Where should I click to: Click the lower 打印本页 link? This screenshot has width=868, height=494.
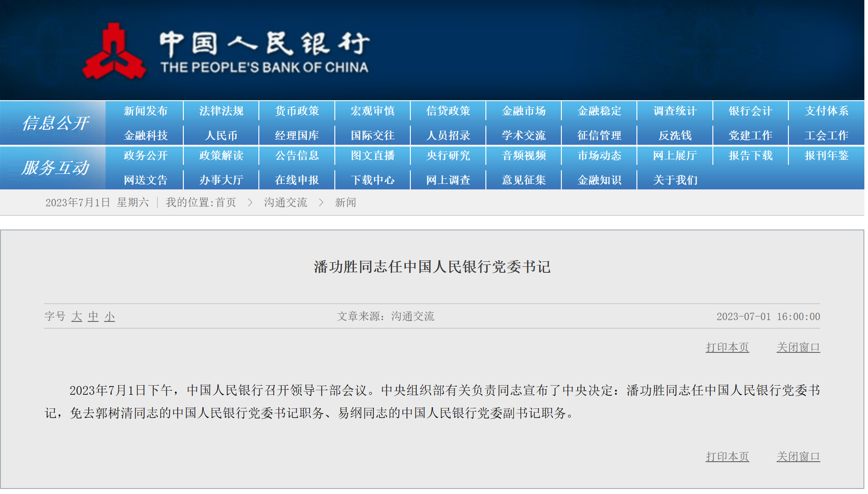coord(727,457)
